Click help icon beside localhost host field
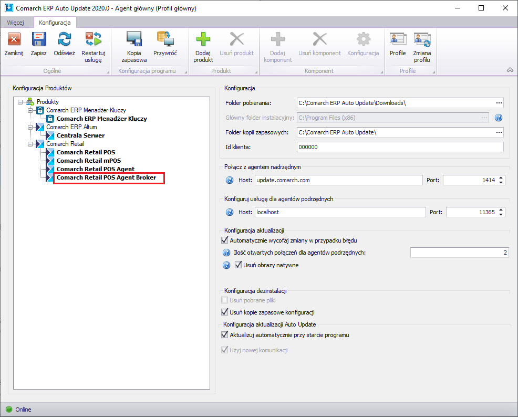The image size is (518, 420). 229,212
